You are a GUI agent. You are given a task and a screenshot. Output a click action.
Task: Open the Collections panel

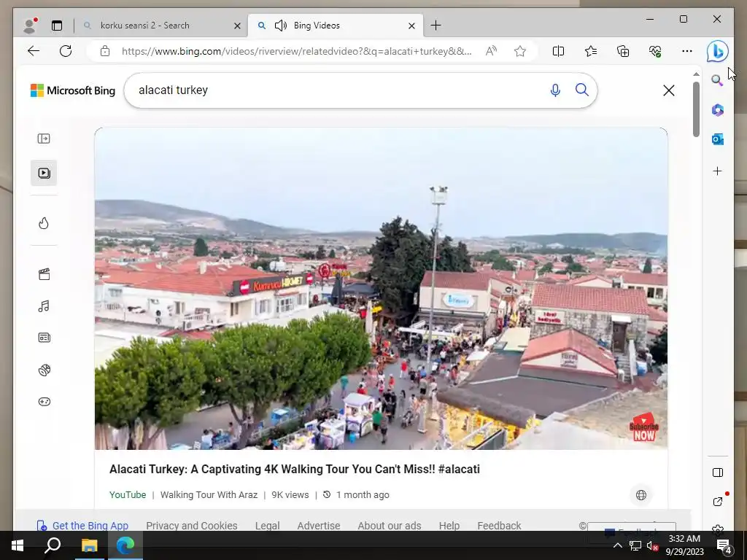tap(623, 51)
